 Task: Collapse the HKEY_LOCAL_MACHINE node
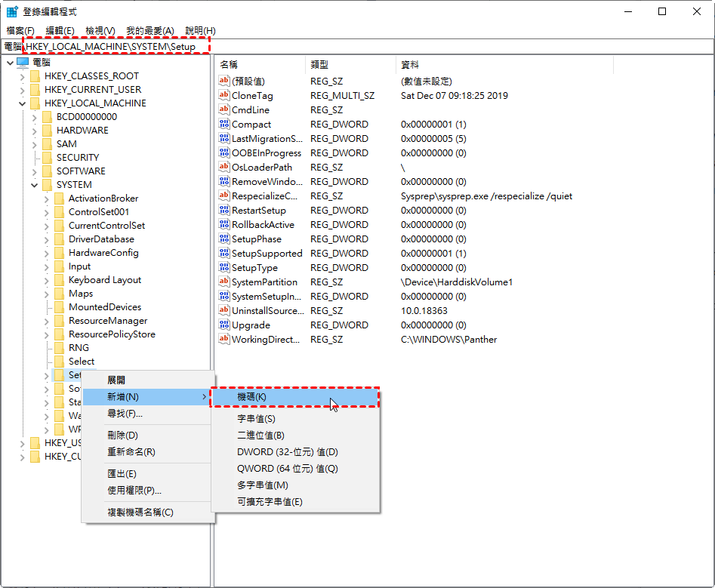(22, 104)
